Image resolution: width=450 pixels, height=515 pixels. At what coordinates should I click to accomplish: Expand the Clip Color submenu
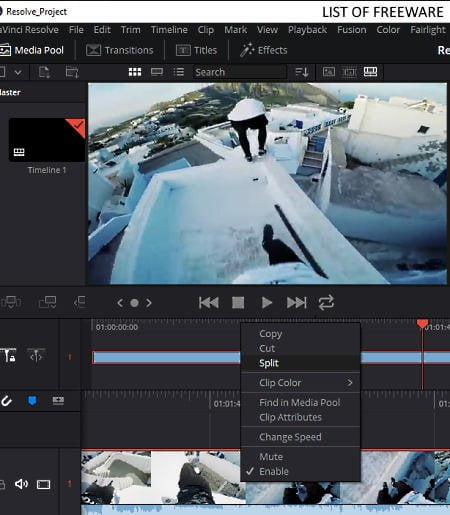[300, 383]
